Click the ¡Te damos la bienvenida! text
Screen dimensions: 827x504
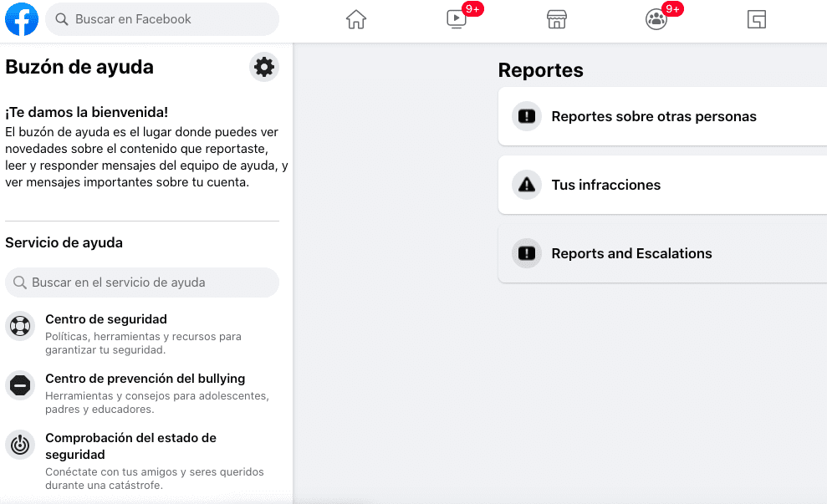pos(86,112)
